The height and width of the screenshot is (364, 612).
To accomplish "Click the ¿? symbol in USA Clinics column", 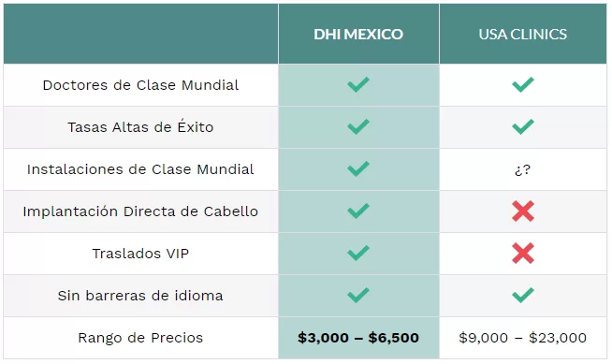I will (522, 169).
